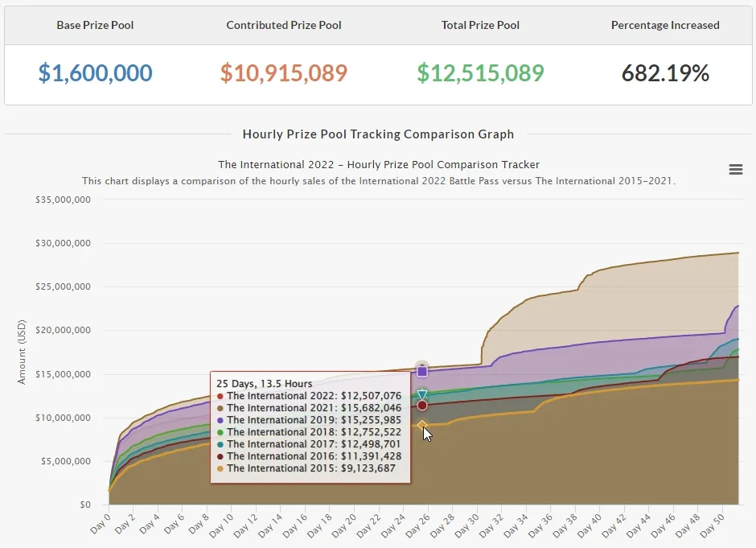Click the Amount (USD) axis title
This screenshot has width=756, height=548.
pos(22,352)
